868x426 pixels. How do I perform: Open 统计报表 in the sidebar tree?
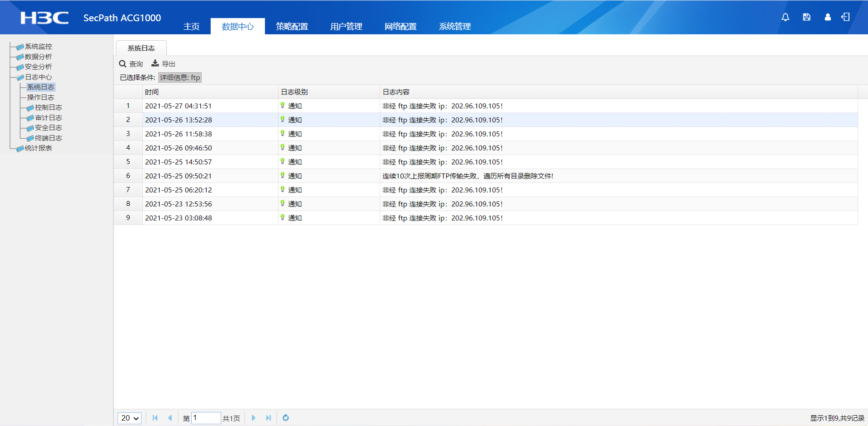38,148
